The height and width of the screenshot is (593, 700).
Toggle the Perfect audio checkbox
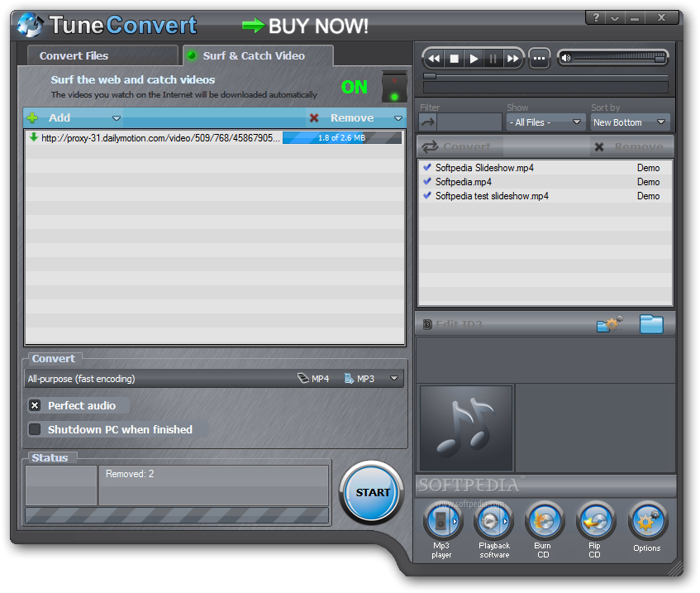[x=35, y=405]
